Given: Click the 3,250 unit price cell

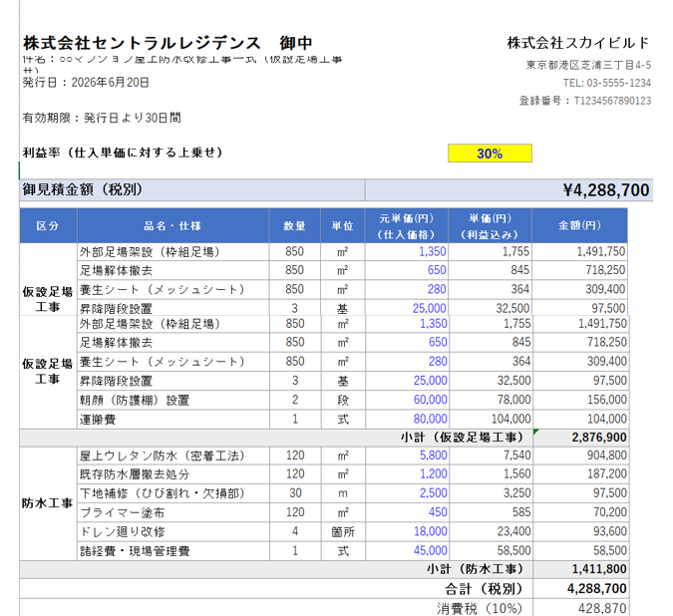Looking at the screenshot, I should coord(491,493).
